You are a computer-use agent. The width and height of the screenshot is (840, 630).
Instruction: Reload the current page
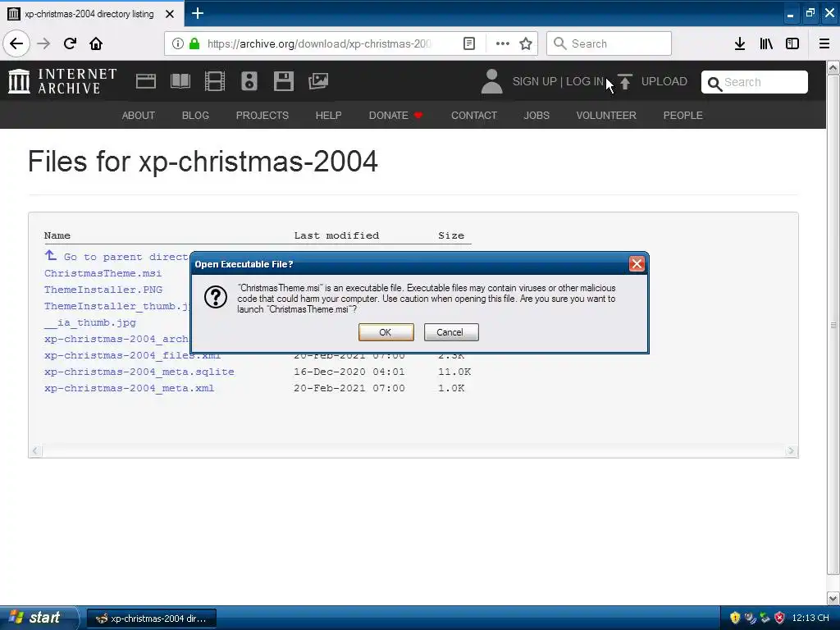click(70, 43)
